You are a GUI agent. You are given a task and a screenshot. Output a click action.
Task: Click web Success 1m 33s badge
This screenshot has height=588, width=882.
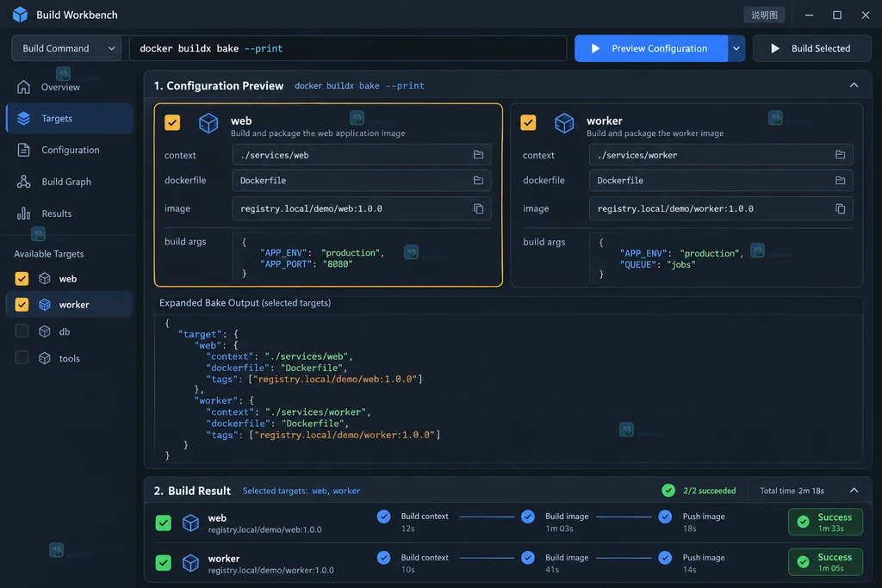pyautogui.click(x=825, y=523)
